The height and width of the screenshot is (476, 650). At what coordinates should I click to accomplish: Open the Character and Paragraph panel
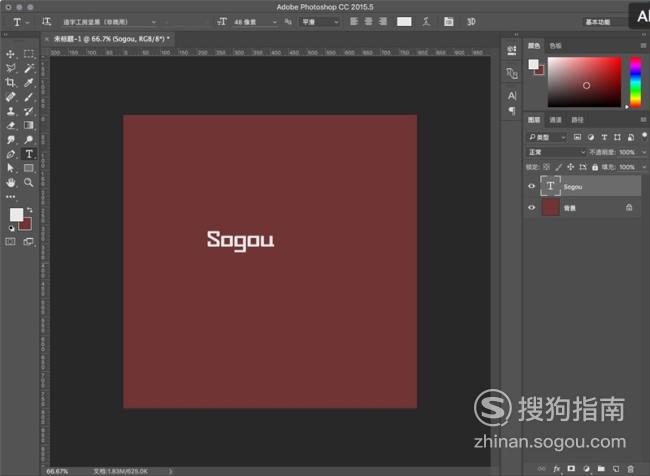pyautogui.click(x=449, y=22)
